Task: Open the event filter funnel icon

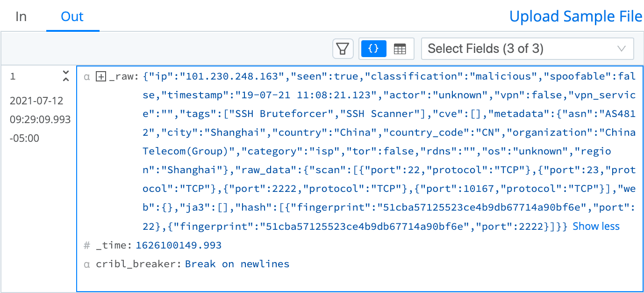Action: (343, 49)
